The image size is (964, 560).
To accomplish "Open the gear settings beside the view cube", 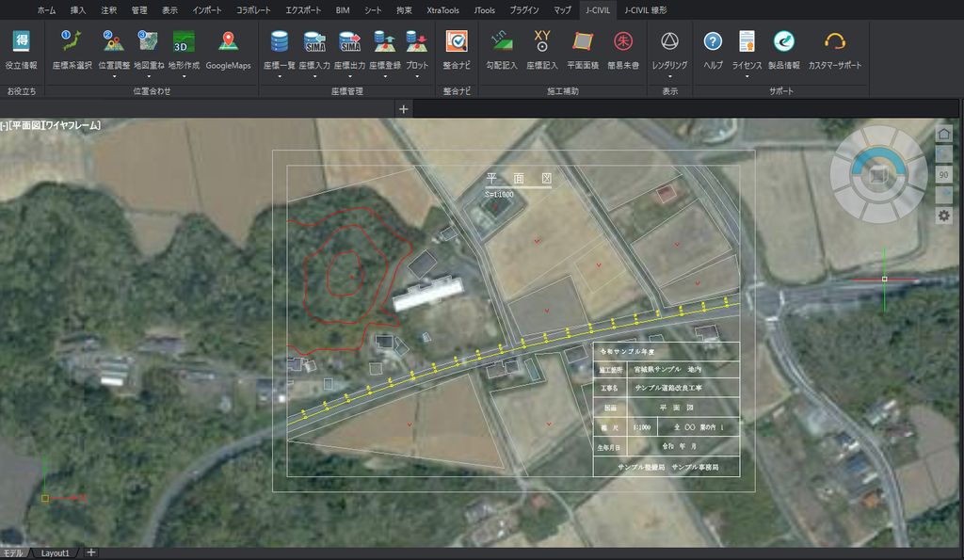I will pos(943,216).
